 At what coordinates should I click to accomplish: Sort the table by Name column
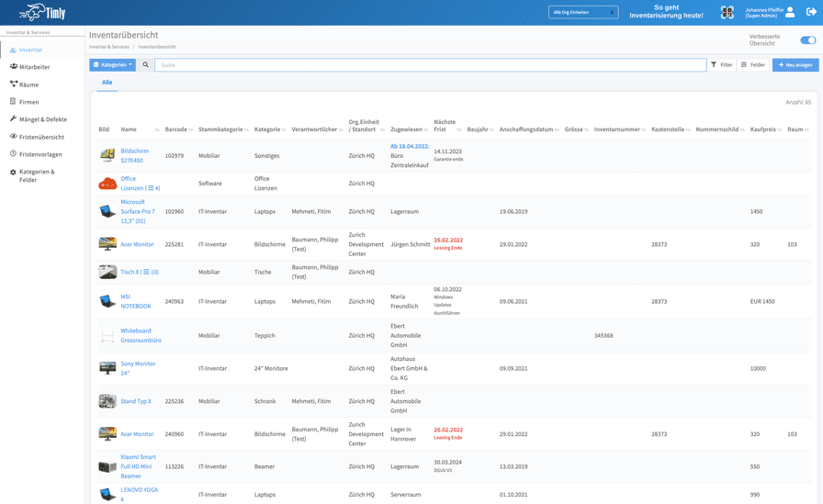click(x=129, y=129)
